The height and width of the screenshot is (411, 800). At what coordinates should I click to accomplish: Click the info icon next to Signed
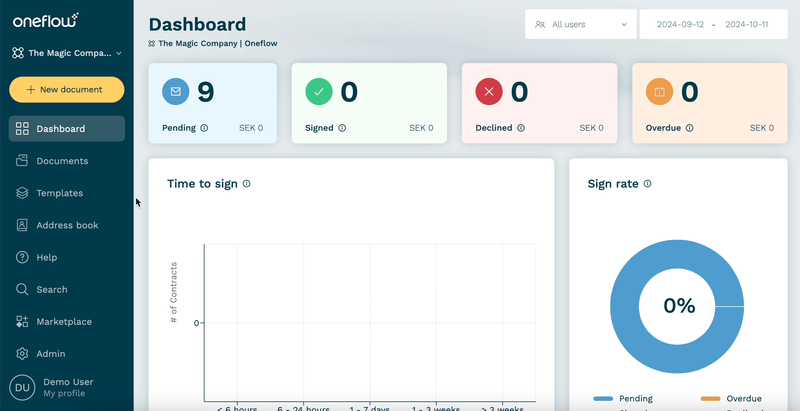pyautogui.click(x=342, y=128)
